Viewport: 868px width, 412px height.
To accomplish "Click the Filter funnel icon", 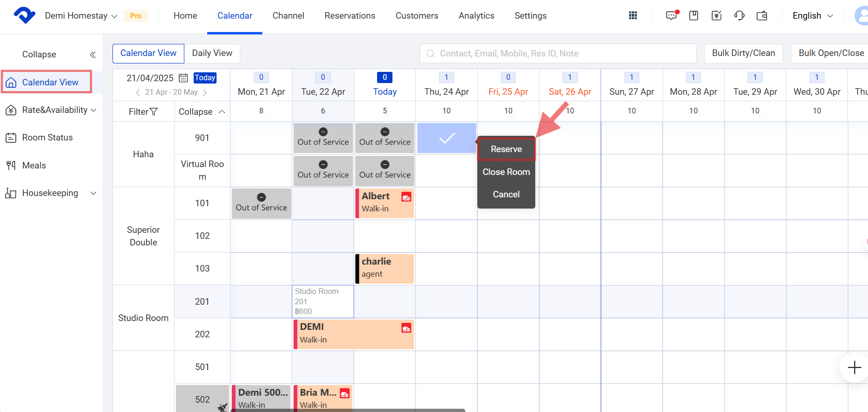I will pos(153,112).
